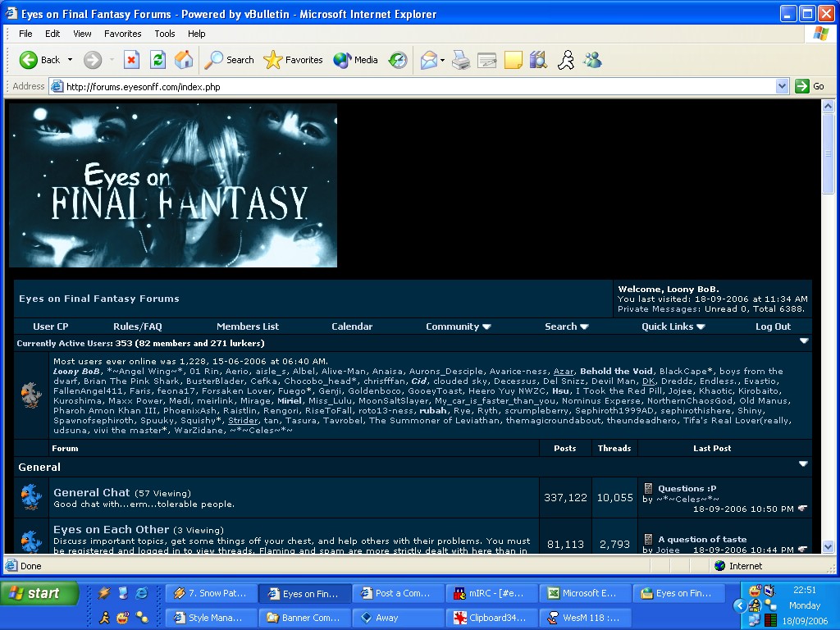Open the Favorites menu

(x=123, y=33)
